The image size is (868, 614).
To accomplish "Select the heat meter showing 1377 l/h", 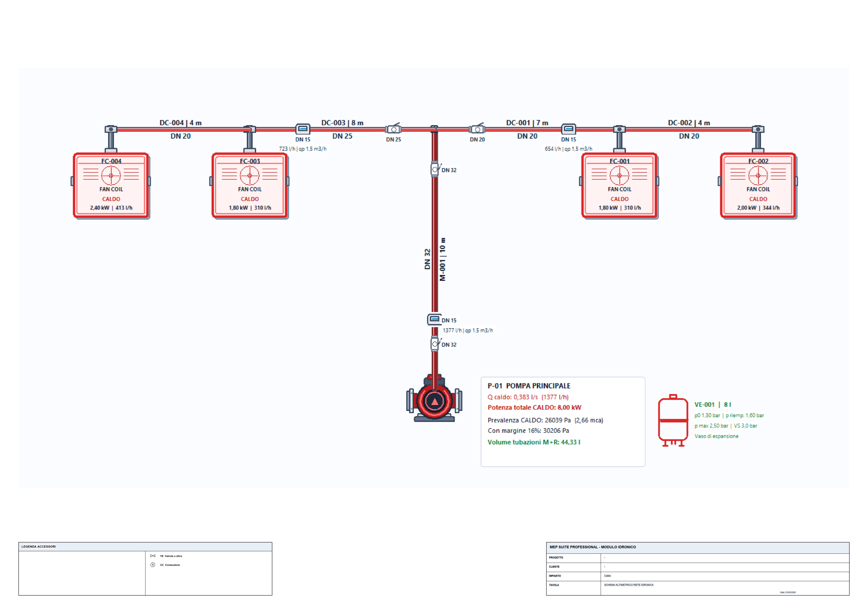I will (x=434, y=319).
